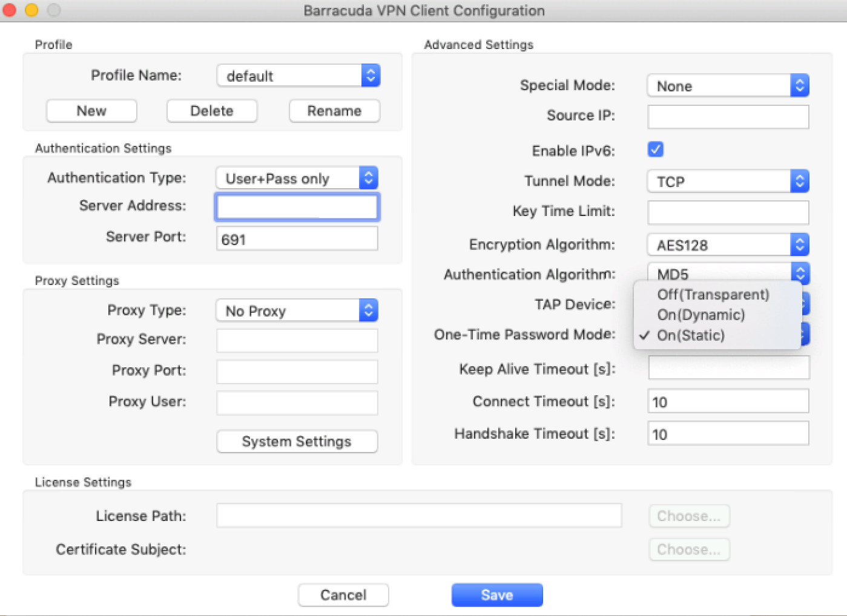Click the Handshake Timeout field showing 10
847x616 pixels.
(x=728, y=434)
